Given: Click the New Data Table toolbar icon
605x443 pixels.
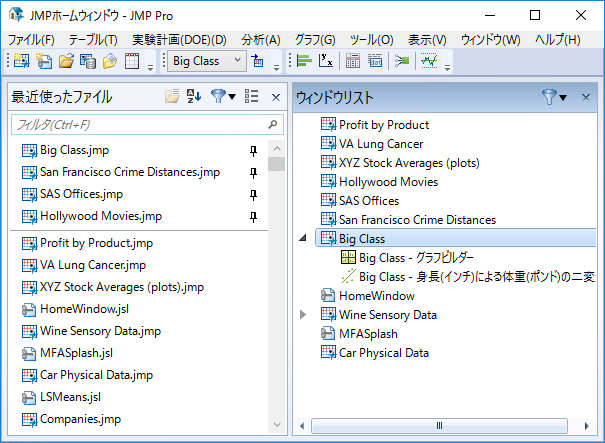Looking at the screenshot, I should pos(22,61).
